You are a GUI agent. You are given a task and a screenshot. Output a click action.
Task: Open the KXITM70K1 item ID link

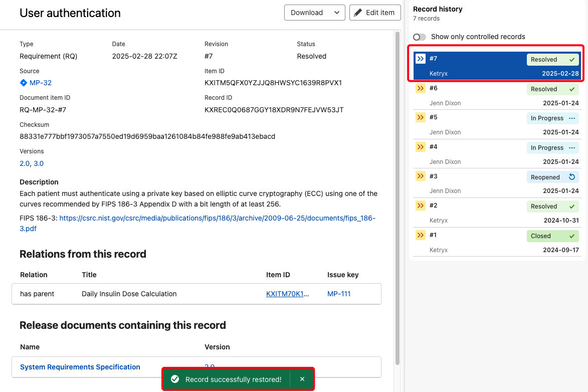[285, 294]
